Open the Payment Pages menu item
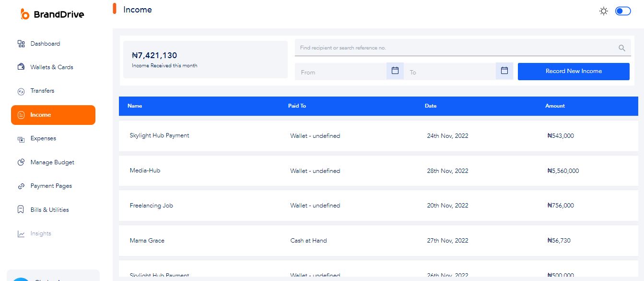The image size is (644, 281). click(51, 186)
